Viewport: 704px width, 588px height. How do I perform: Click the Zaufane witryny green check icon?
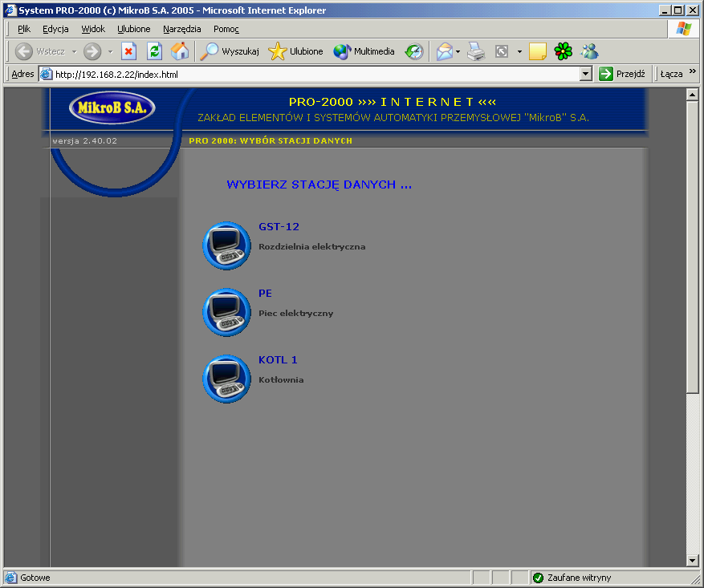point(538,578)
